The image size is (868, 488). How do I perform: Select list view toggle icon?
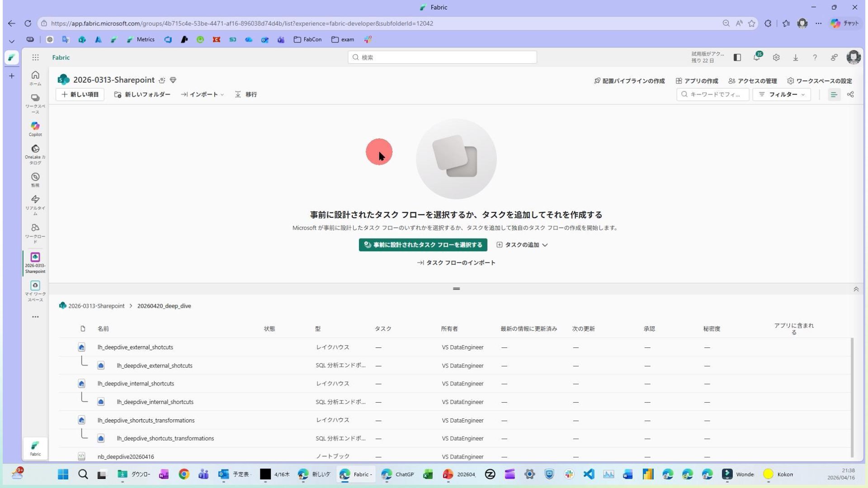tap(834, 94)
